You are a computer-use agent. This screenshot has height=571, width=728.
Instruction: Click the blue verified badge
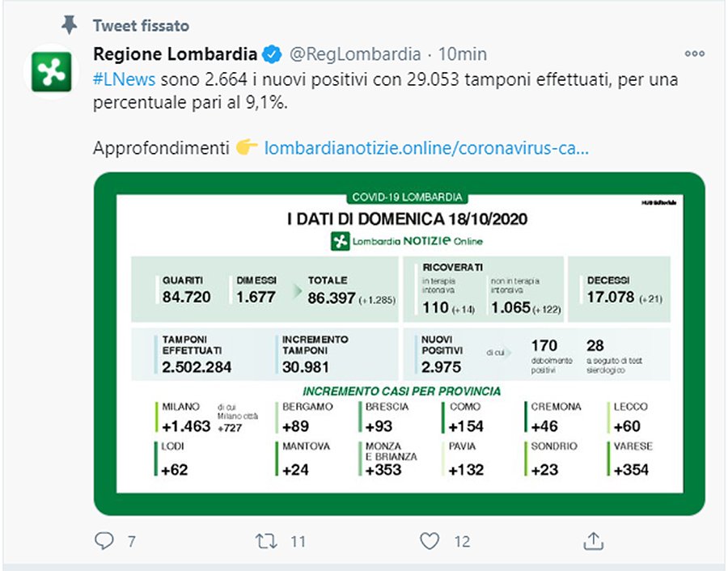pyautogui.click(x=272, y=54)
